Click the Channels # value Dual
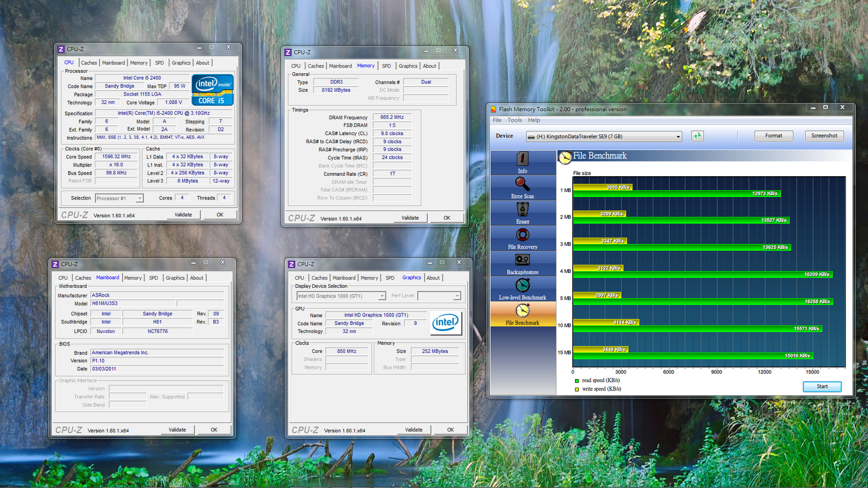Viewport: 868px width, 488px height. tap(426, 82)
